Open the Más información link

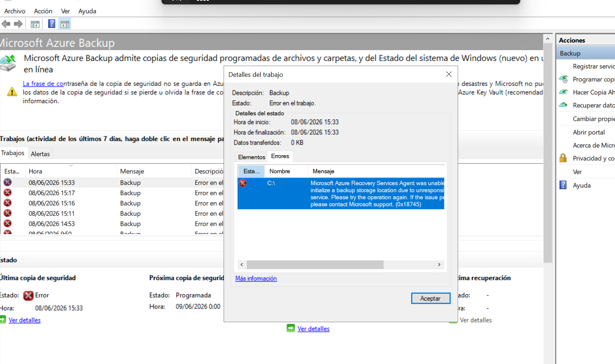coord(256,279)
